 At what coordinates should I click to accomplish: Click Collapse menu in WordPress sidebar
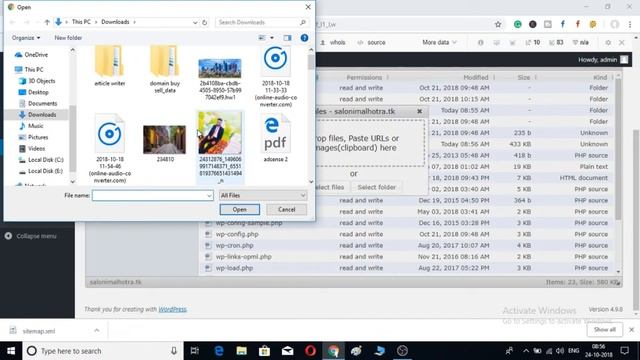coord(31,236)
